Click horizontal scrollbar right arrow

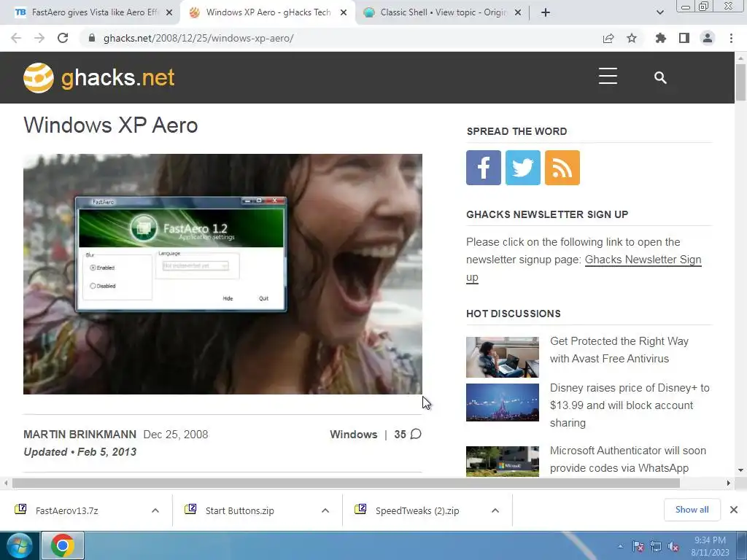[x=729, y=483]
